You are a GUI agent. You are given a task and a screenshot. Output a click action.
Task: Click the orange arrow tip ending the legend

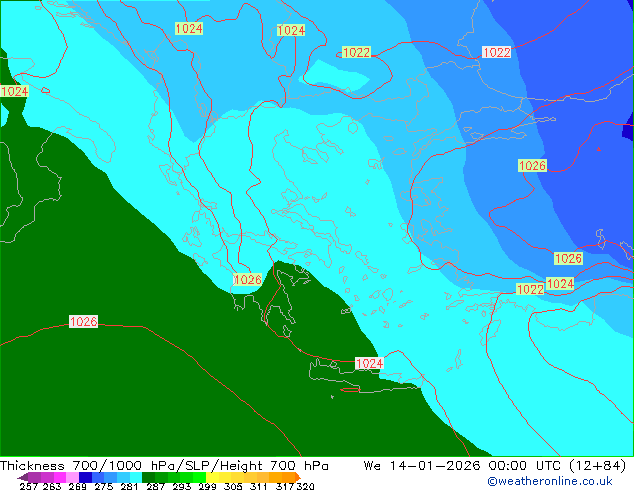click(x=298, y=477)
